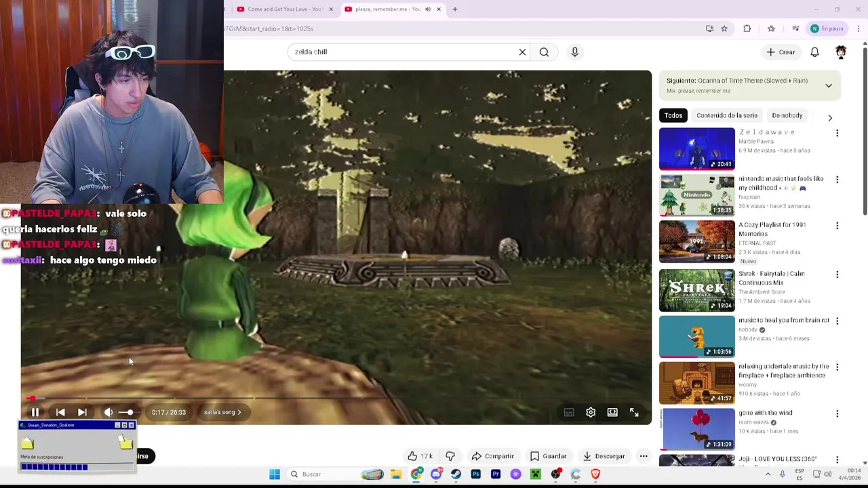
Task: Select the Todos filter chip
Action: coord(673,115)
